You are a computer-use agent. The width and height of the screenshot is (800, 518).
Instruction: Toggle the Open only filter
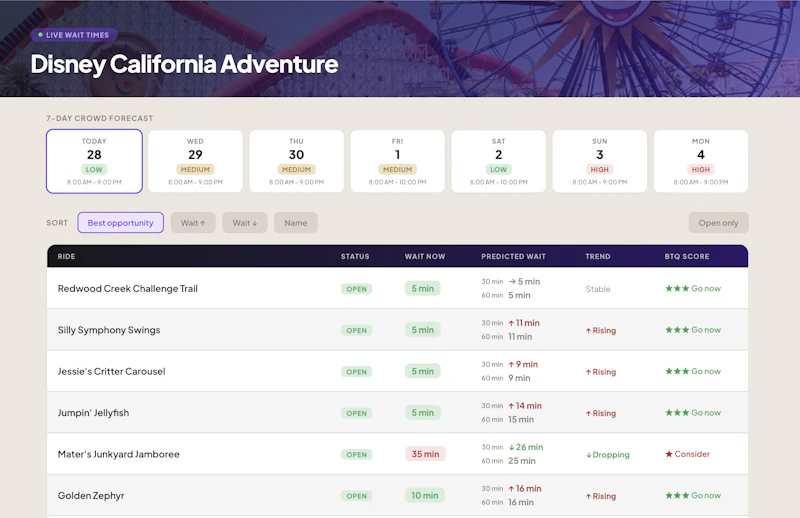pos(718,223)
